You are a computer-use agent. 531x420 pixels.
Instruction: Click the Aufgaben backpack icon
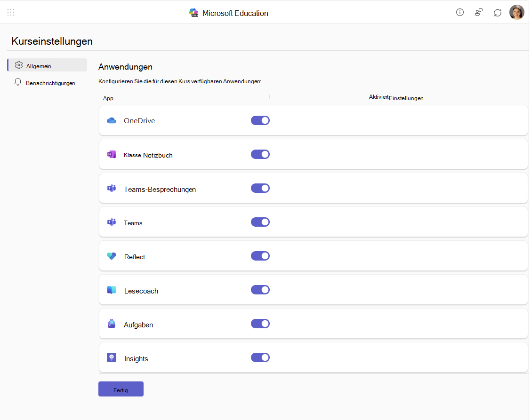(112, 324)
